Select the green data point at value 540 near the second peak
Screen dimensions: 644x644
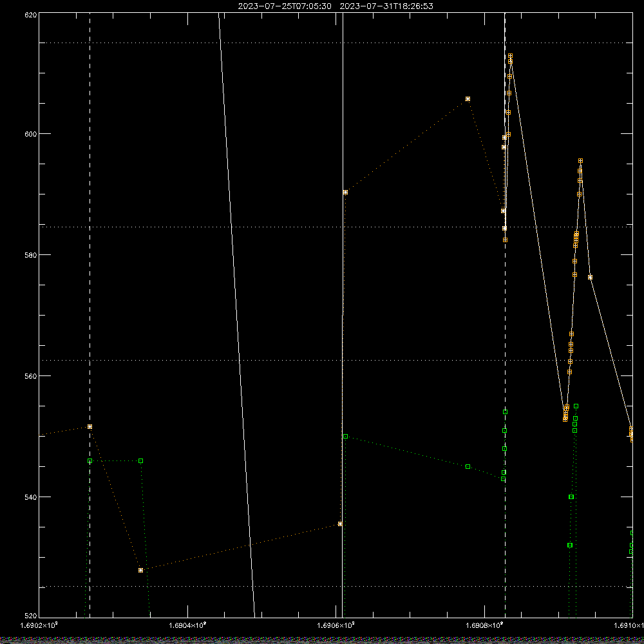click(571, 497)
